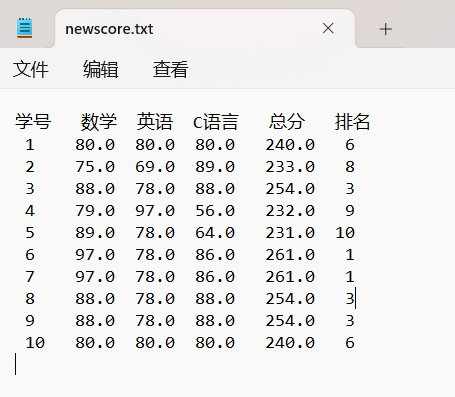Open the 编辑 menu

(101, 69)
